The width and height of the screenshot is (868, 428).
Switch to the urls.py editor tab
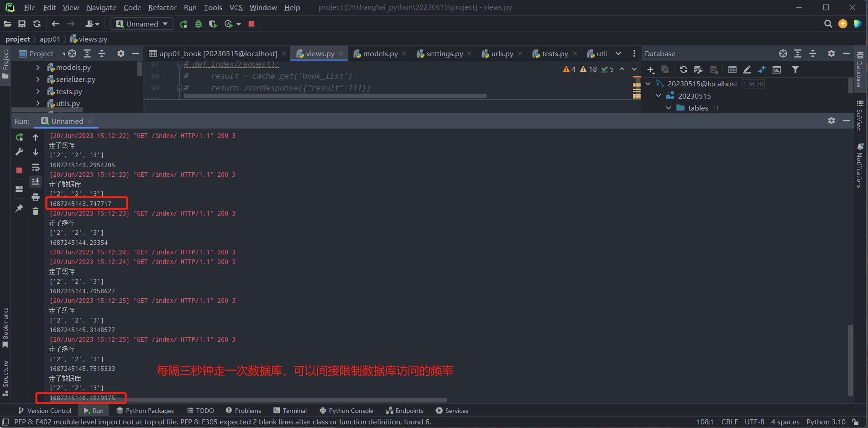(502, 53)
